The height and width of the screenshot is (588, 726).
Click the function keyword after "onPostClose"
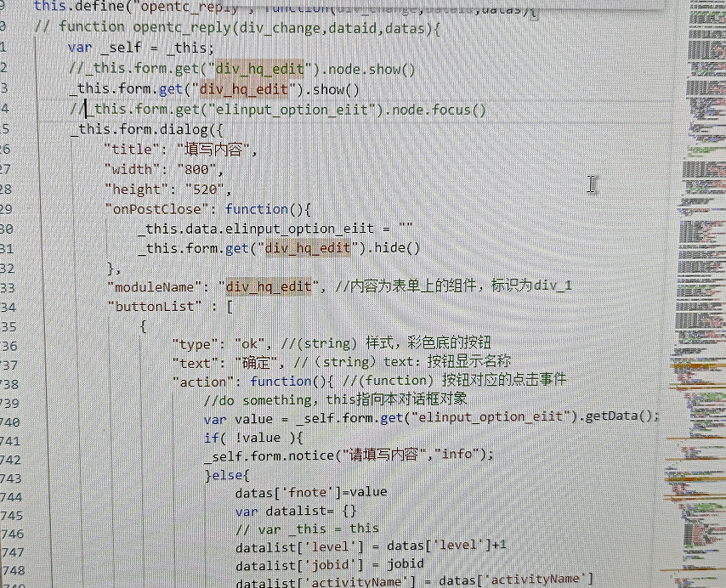tap(257, 209)
